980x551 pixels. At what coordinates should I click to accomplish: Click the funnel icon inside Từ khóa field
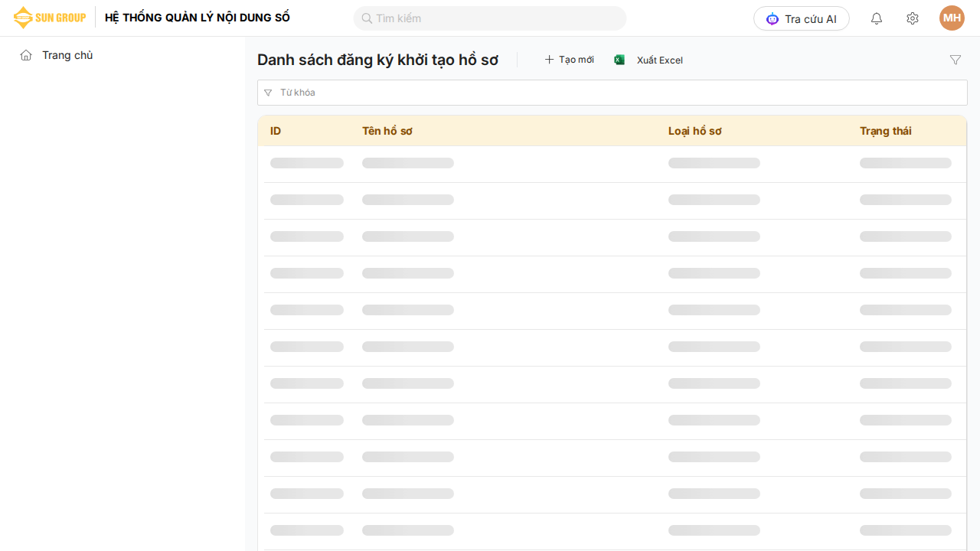[268, 93]
